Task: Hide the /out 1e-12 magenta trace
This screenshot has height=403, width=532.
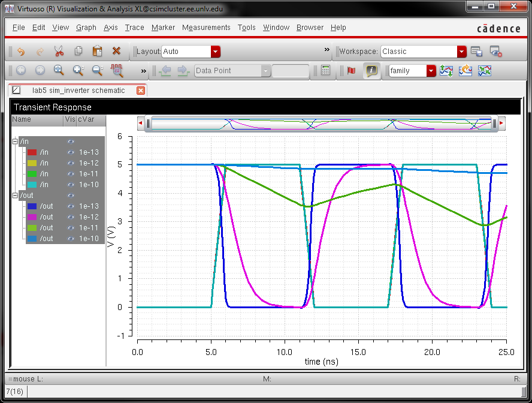Action: pyautogui.click(x=70, y=217)
